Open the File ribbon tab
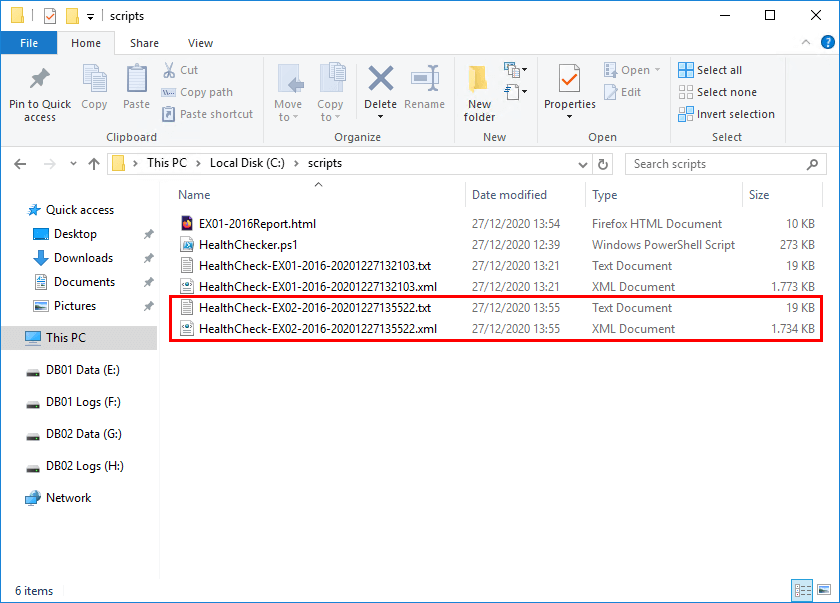This screenshot has width=840, height=603. [29, 43]
